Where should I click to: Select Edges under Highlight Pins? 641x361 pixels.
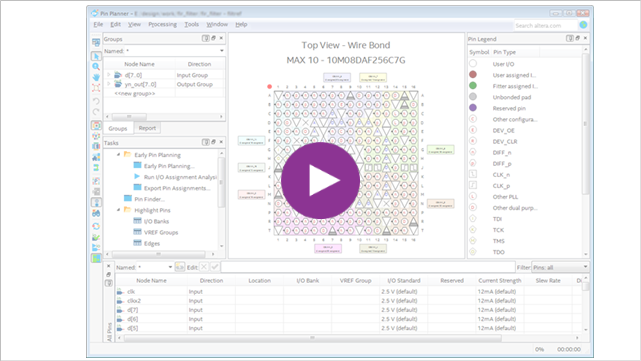coord(152,243)
